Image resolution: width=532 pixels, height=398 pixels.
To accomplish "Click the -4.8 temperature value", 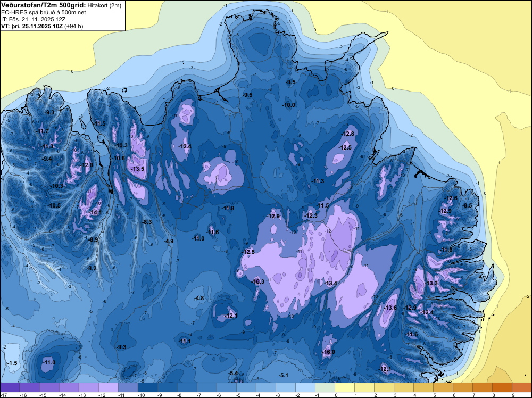I will (x=199, y=298).
